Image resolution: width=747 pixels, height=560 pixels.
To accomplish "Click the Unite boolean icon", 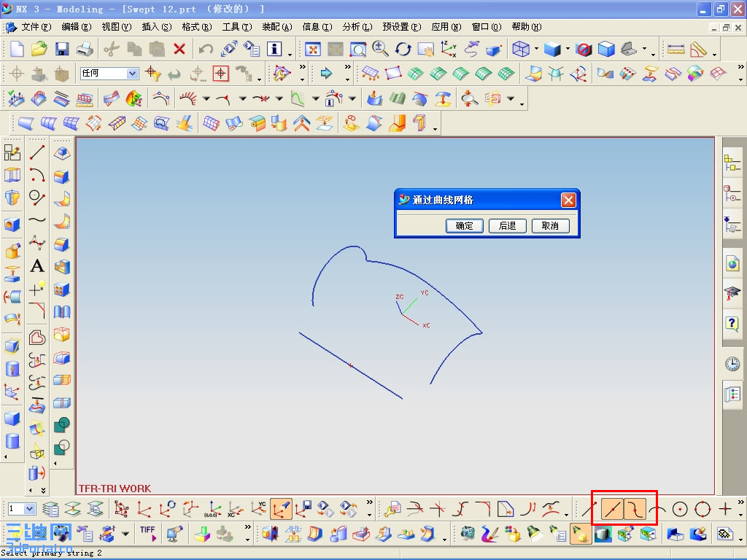I will (x=62, y=424).
